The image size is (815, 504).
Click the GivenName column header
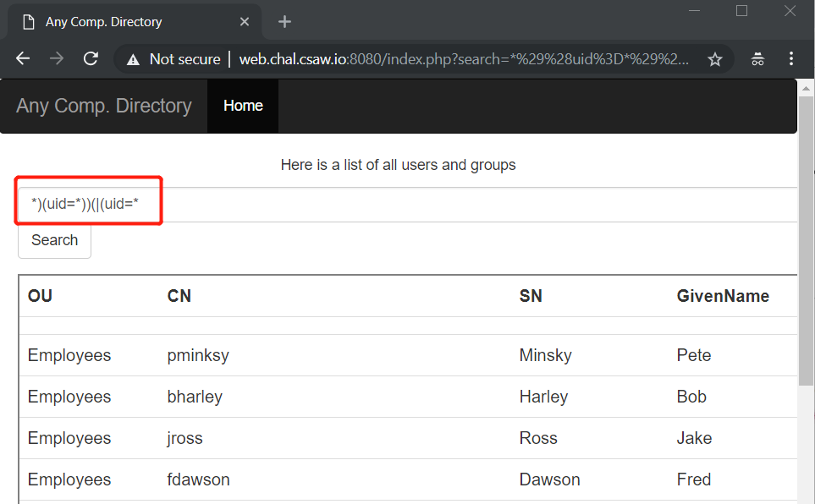click(723, 296)
